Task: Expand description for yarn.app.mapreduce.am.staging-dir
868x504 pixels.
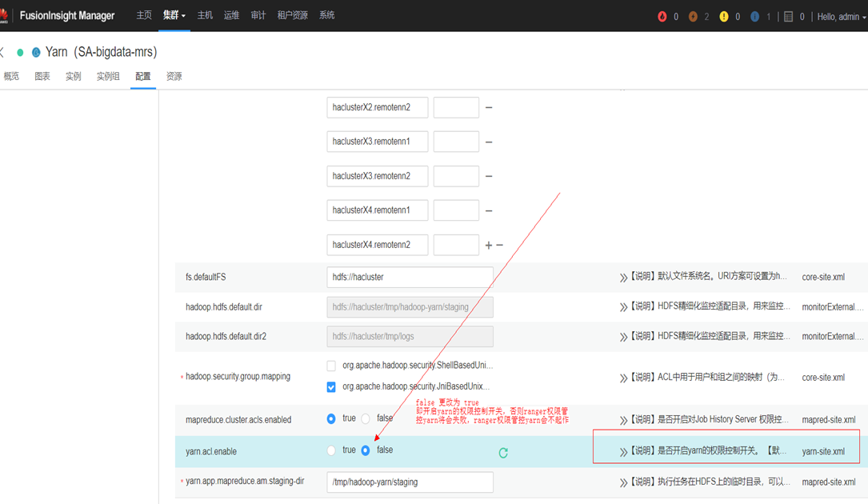Action: click(623, 482)
